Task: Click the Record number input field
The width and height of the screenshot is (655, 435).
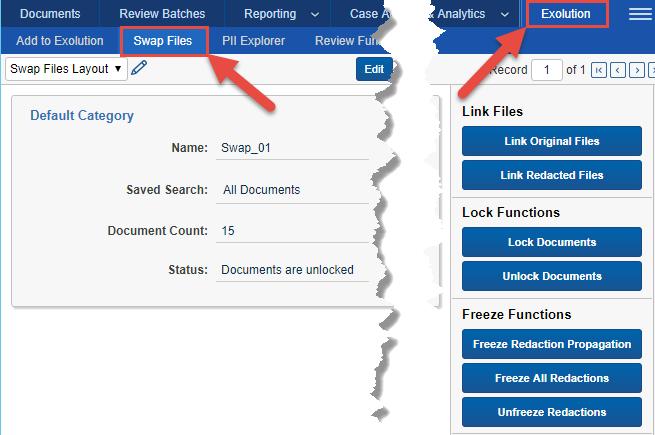Action: [x=547, y=70]
